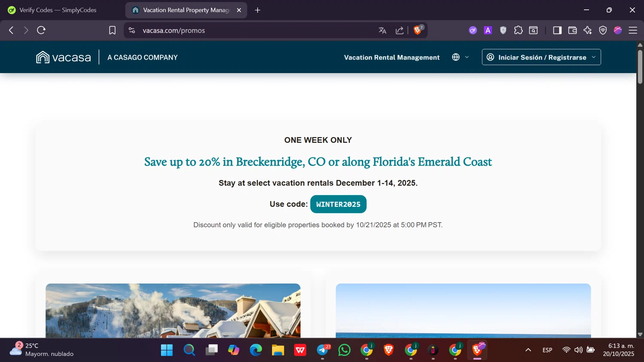The height and width of the screenshot is (362, 644).
Task: Click the address bar URL field
Action: [258, 30]
